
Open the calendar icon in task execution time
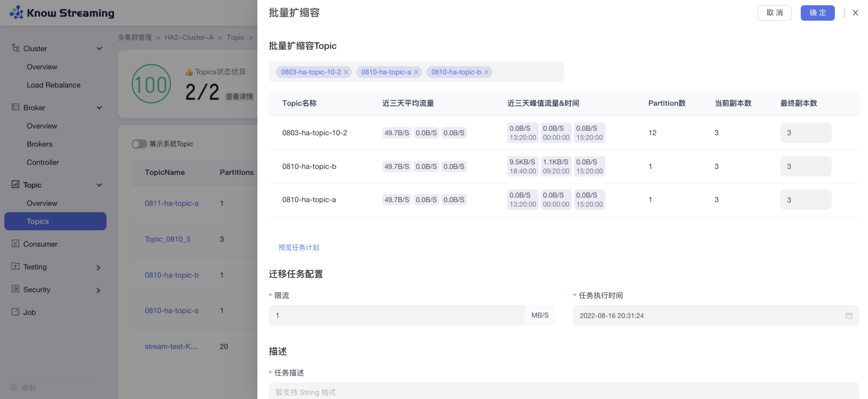coord(849,316)
